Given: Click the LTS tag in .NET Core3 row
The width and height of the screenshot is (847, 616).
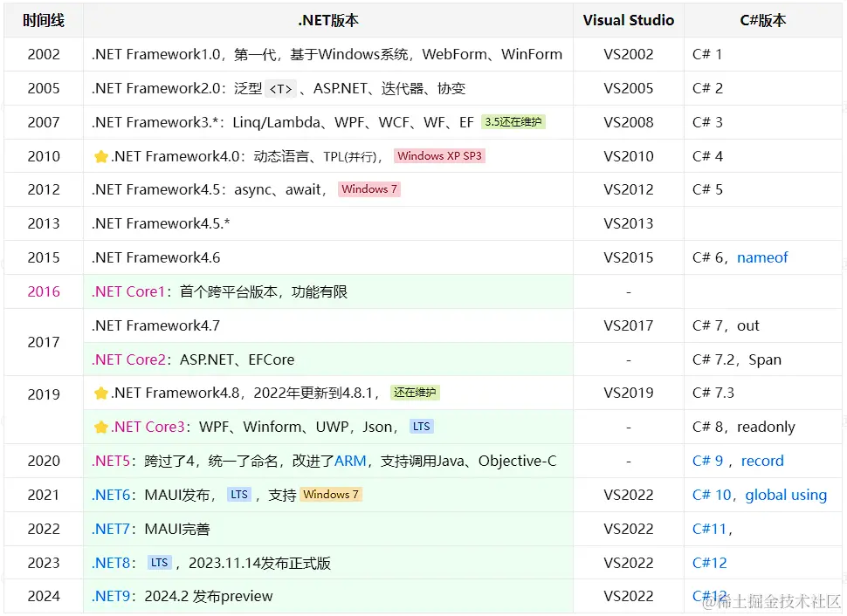Looking at the screenshot, I should point(422,427).
